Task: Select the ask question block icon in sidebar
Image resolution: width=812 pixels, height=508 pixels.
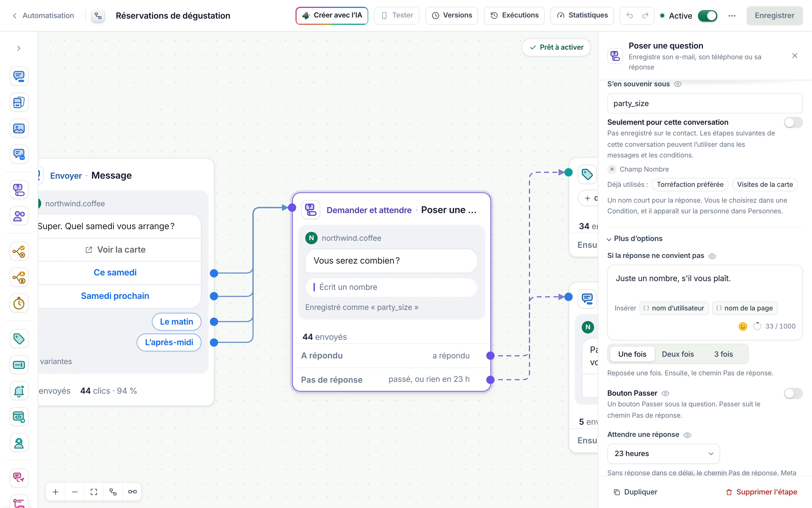Action: pos(19,190)
